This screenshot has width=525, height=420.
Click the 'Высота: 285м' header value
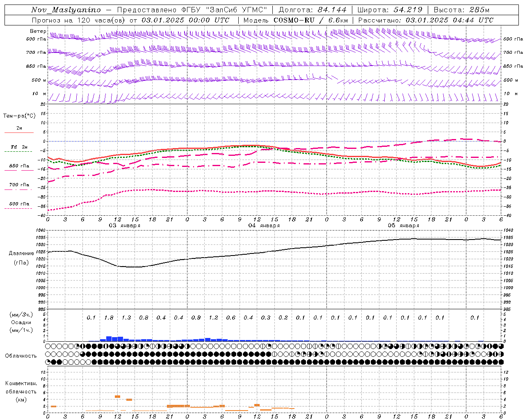461,10
